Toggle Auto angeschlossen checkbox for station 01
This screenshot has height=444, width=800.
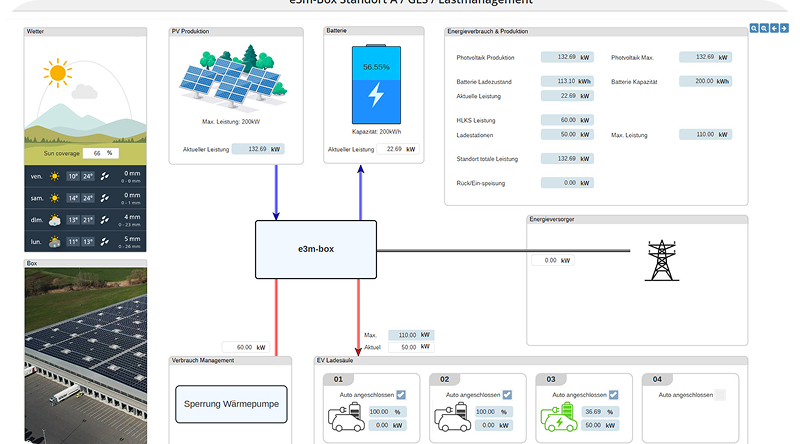[x=401, y=395]
